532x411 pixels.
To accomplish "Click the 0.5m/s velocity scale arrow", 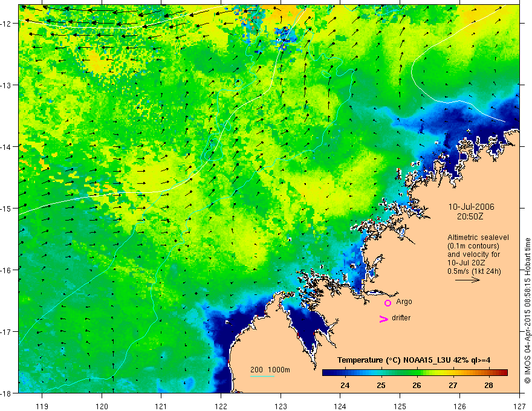I will (467, 280).
